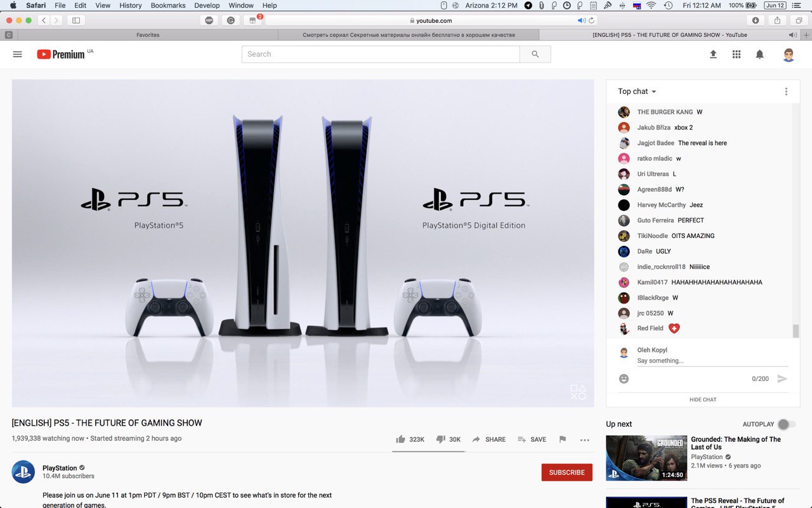
Task: Click the 1,939,338 watching now text
Action: point(48,439)
